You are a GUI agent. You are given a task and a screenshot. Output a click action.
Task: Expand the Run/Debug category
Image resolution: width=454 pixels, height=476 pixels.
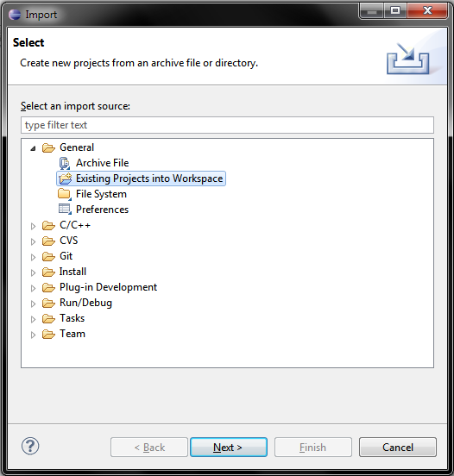click(x=33, y=304)
